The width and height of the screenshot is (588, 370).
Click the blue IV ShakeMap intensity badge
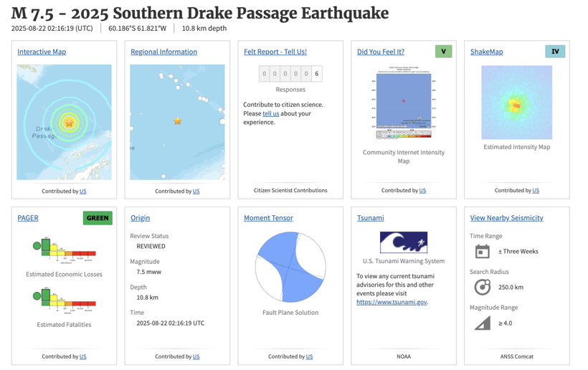pyautogui.click(x=555, y=52)
